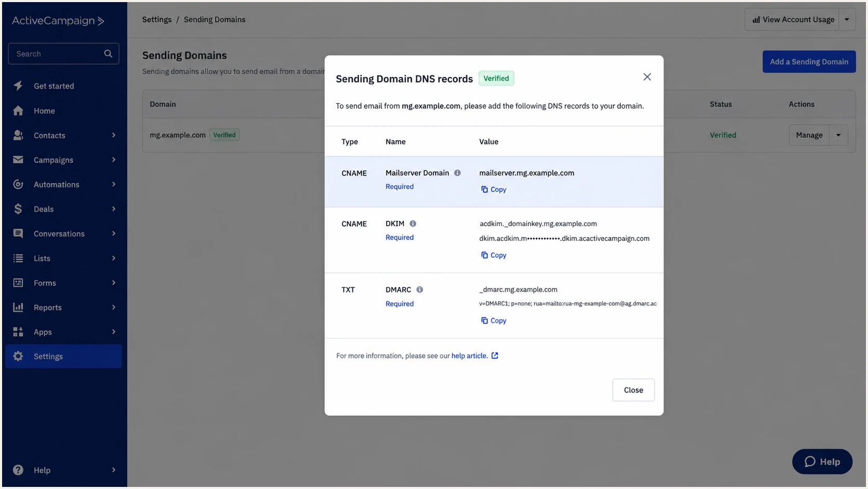Screen dimensions: 868x489
Task: Open Get started in the sidebar
Action: [x=63, y=86]
